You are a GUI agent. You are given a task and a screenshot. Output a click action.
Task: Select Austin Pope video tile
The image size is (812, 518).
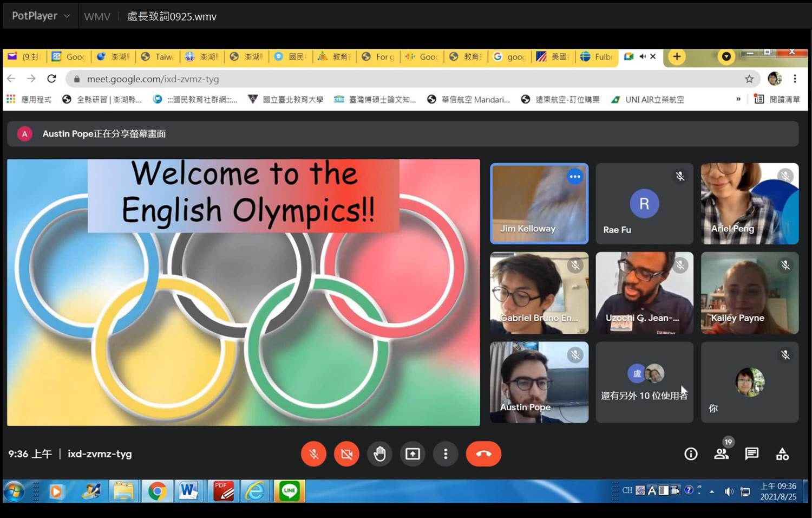(539, 382)
